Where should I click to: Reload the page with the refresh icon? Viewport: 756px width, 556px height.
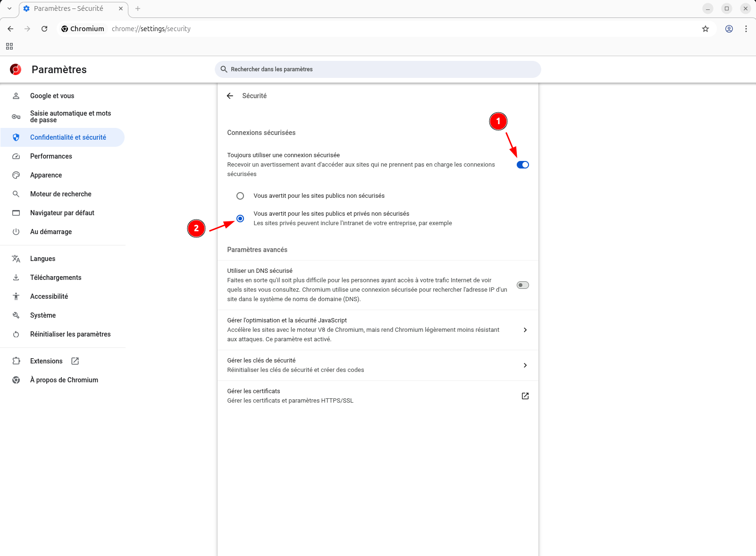(x=44, y=29)
